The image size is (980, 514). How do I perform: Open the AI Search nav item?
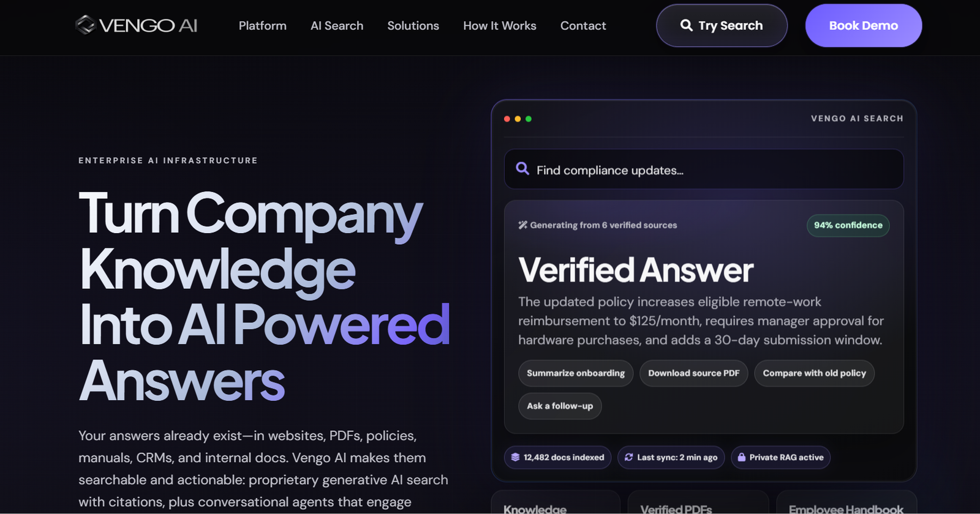337,26
